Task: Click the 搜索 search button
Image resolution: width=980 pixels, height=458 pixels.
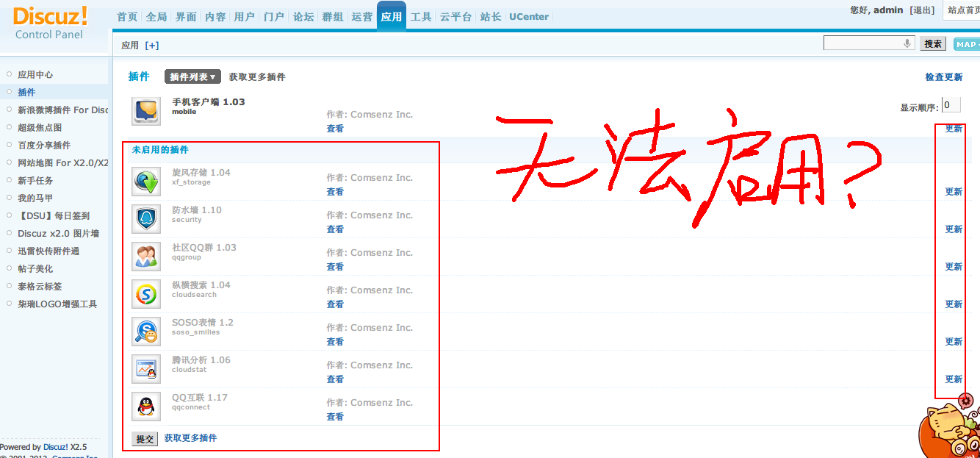Action: click(x=933, y=44)
